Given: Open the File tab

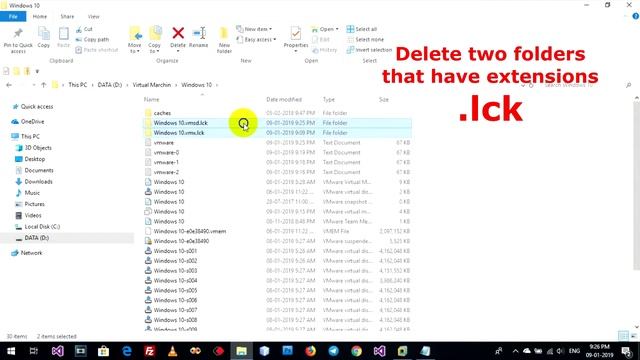Looking at the screenshot, I should 13,16.
